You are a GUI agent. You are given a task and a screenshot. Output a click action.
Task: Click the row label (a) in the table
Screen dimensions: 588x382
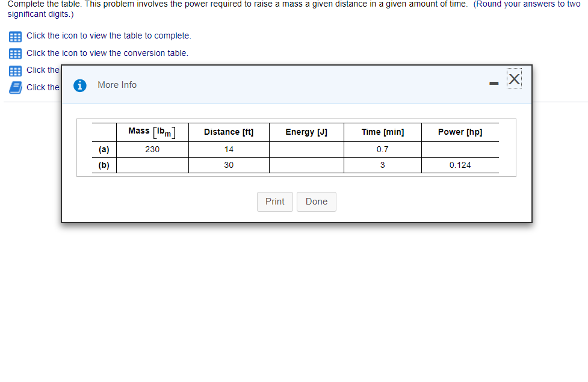point(104,149)
